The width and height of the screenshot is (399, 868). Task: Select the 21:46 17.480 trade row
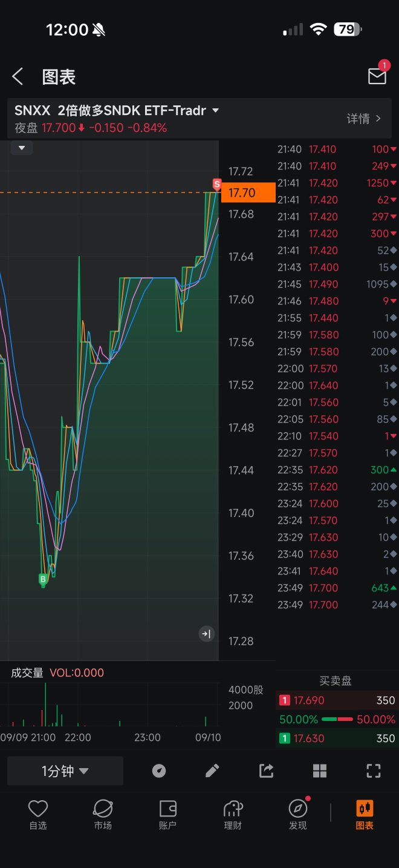pyautogui.click(x=337, y=301)
